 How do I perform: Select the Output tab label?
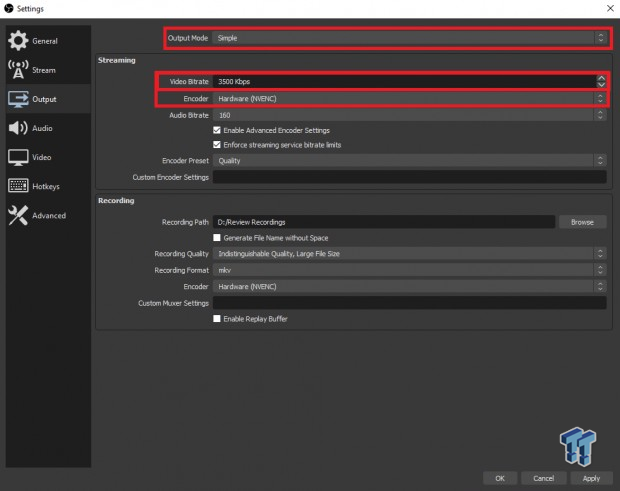(44, 99)
